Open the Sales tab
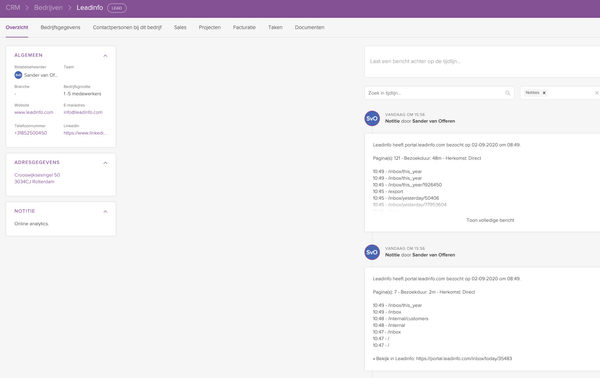Viewport: 600px width, 378px height. coord(180,28)
